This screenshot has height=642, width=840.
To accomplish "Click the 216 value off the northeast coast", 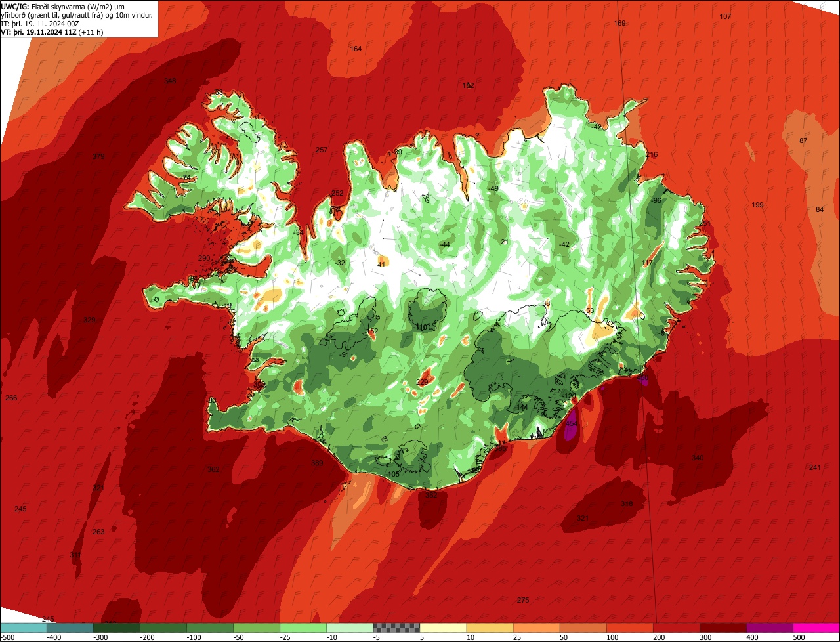I will point(652,155).
